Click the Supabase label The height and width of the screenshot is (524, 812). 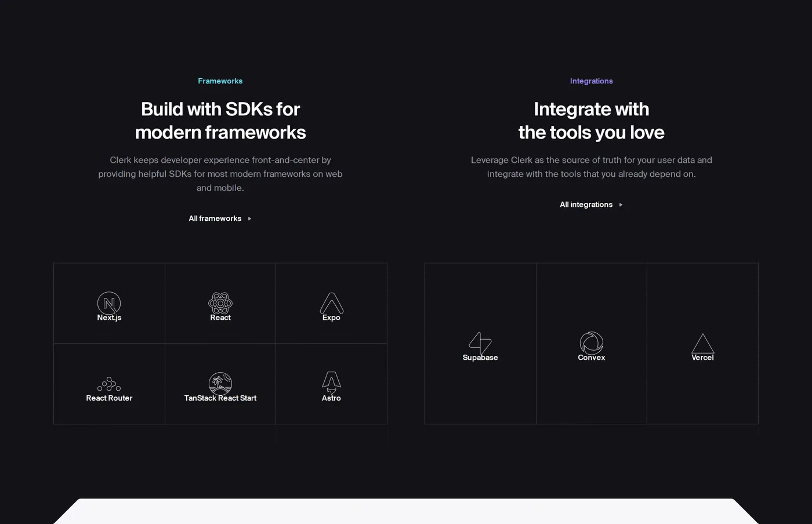480,358
